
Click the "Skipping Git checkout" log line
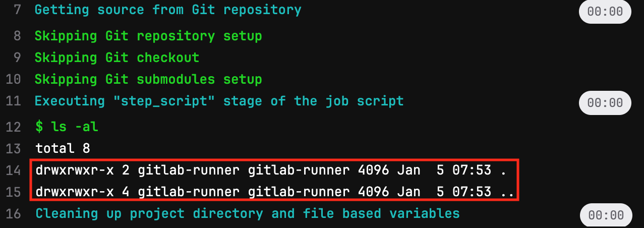click(x=117, y=58)
